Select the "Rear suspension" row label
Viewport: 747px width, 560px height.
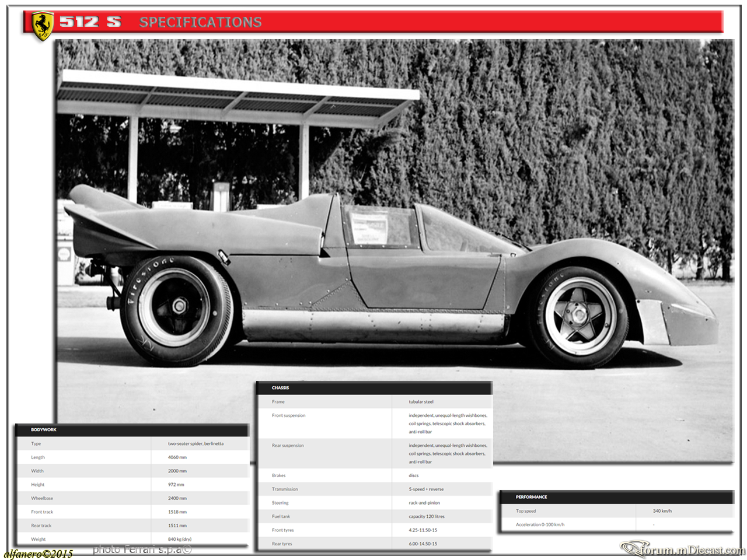point(288,446)
